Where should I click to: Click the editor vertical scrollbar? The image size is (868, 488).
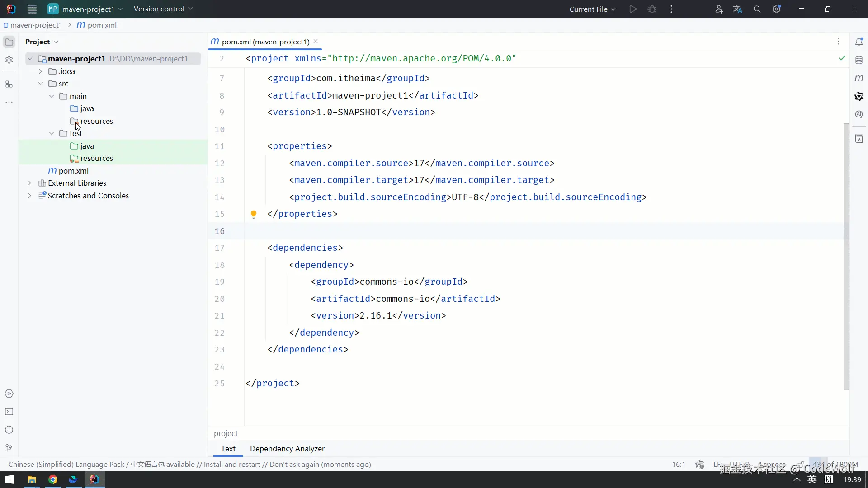click(x=846, y=255)
